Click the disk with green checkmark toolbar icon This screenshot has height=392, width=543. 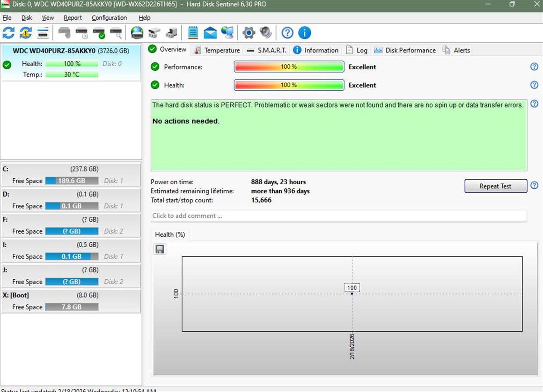[99, 33]
